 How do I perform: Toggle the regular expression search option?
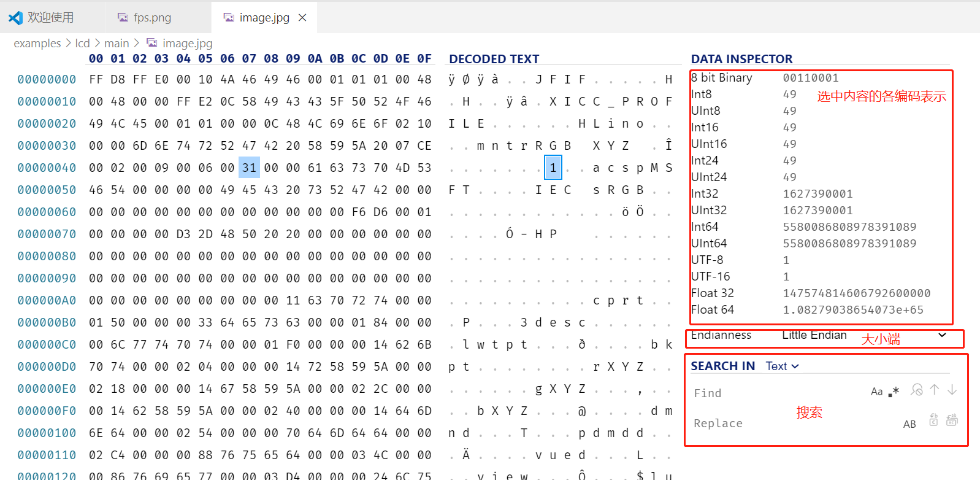pos(894,392)
